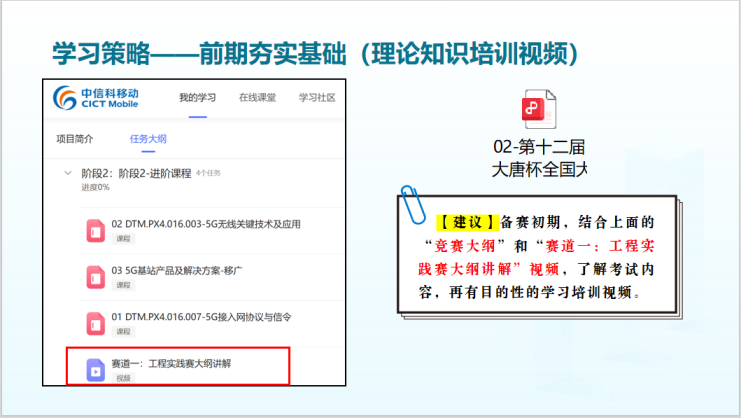Click the purple video icon for 赛道一
Viewport: 741px width, 418px height.
point(96,370)
